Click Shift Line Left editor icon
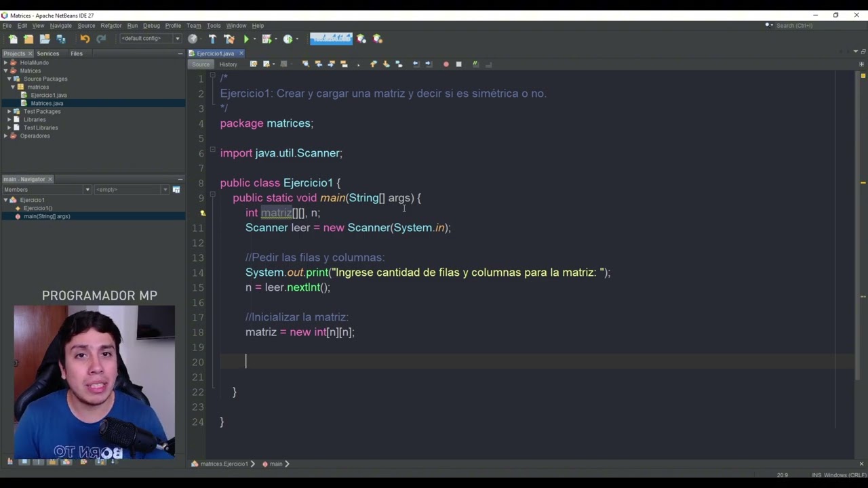Screen dimensions: 868x488 point(416,64)
